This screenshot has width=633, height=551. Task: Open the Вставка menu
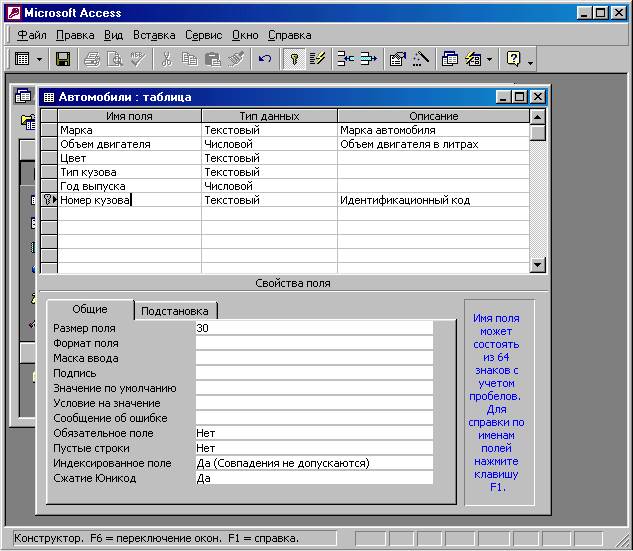point(154,35)
